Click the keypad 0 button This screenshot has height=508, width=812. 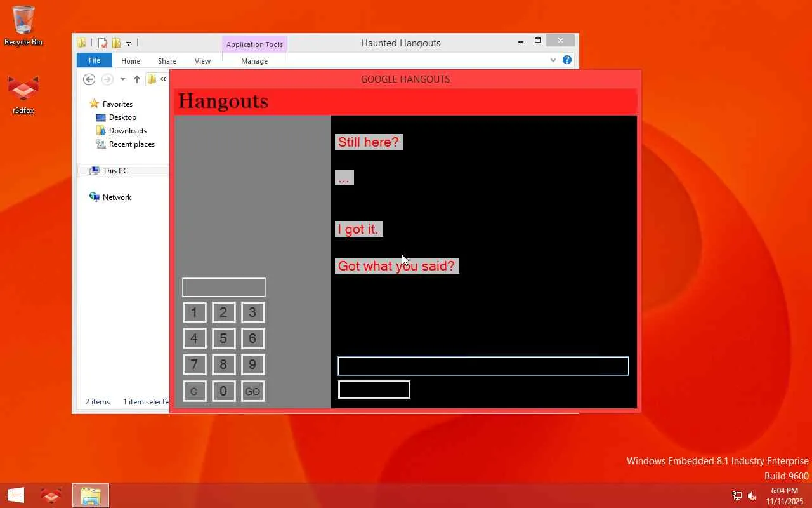click(x=223, y=391)
